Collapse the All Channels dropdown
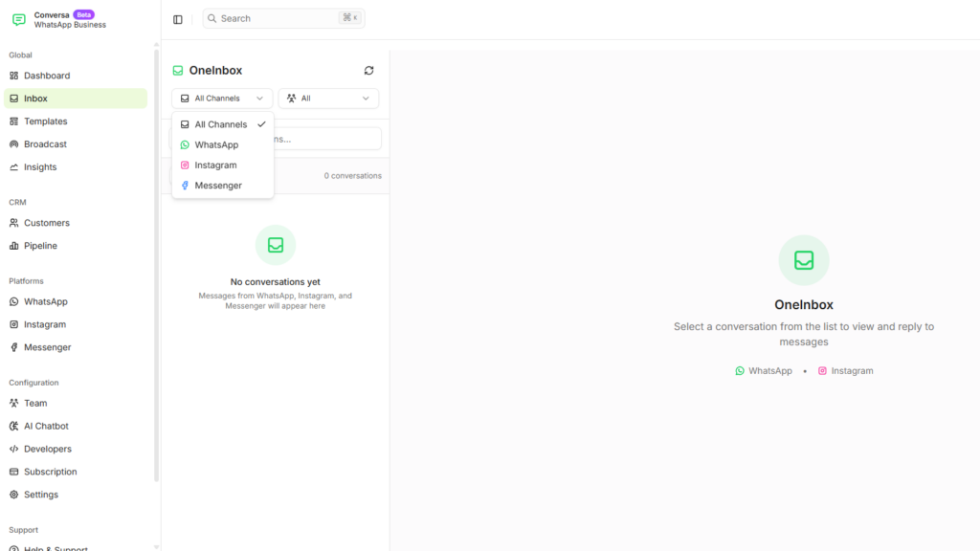Screen dimensions: 980x551 (x=222, y=99)
